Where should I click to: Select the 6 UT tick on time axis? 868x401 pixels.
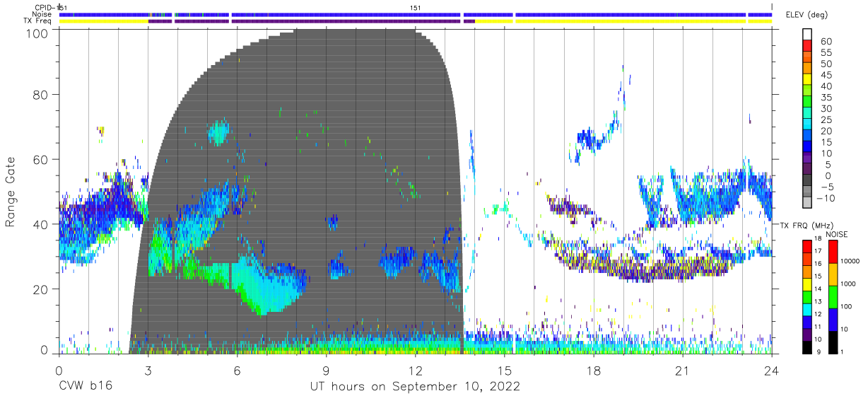click(237, 371)
